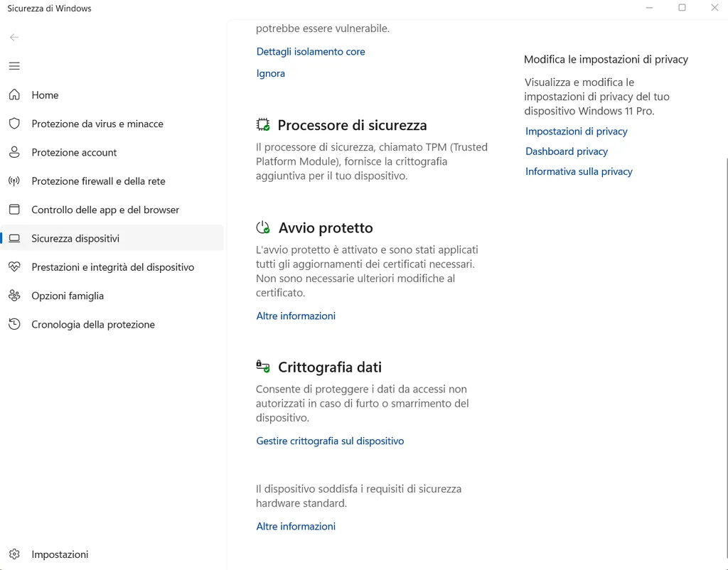Open Gestire crittografia sul dispositivo
The image size is (728, 570).
coord(330,441)
